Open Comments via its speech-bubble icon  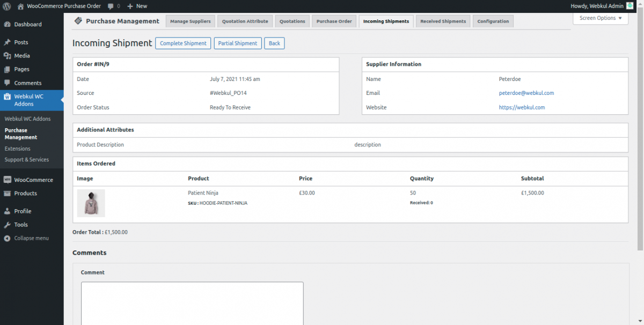[x=8, y=83]
